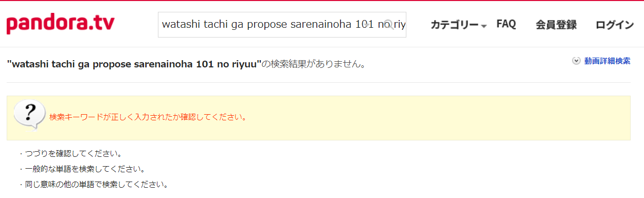Select the bold quoted search query text
The width and height of the screenshot is (644, 198).
point(134,65)
